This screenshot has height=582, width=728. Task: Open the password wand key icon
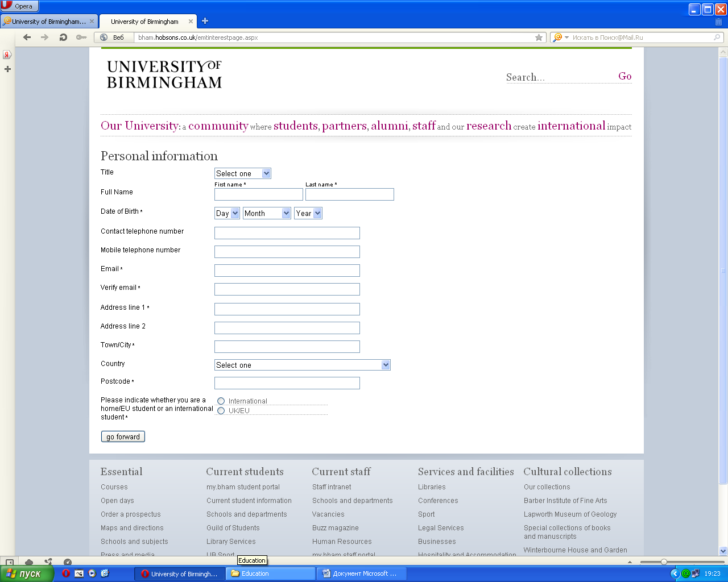coord(81,38)
